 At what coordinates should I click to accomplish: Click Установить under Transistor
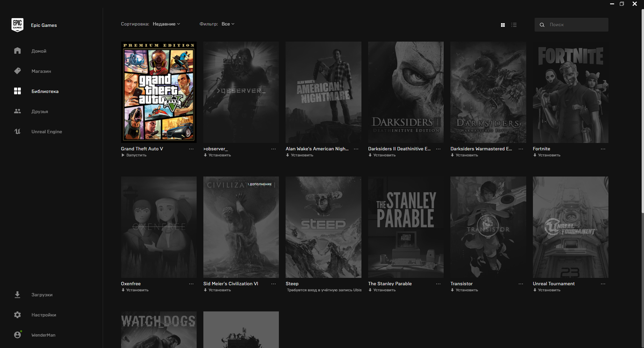pos(464,290)
